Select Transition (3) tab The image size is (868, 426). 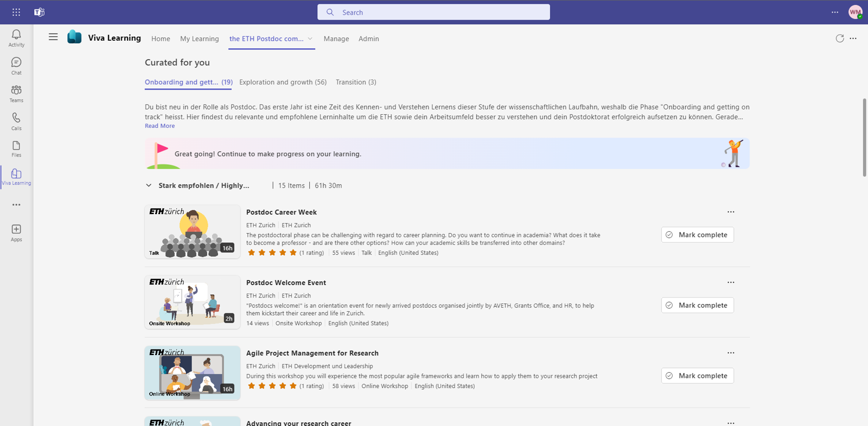(356, 82)
